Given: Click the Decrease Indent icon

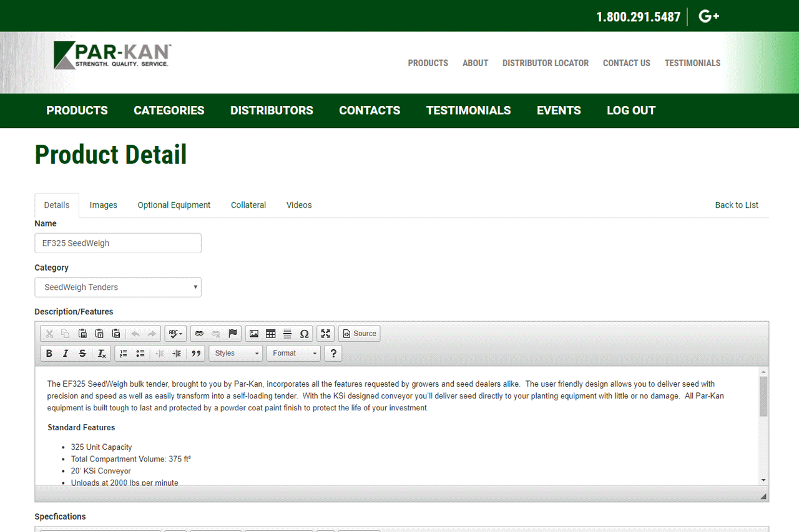Looking at the screenshot, I should (160, 354).
